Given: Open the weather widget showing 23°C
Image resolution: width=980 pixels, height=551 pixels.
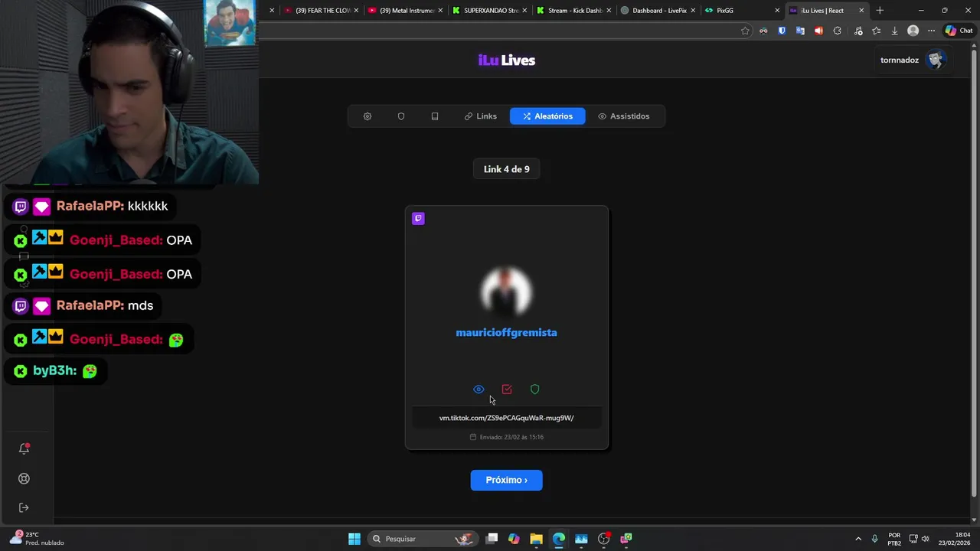Looking at the screenshot, I should 37,539.
